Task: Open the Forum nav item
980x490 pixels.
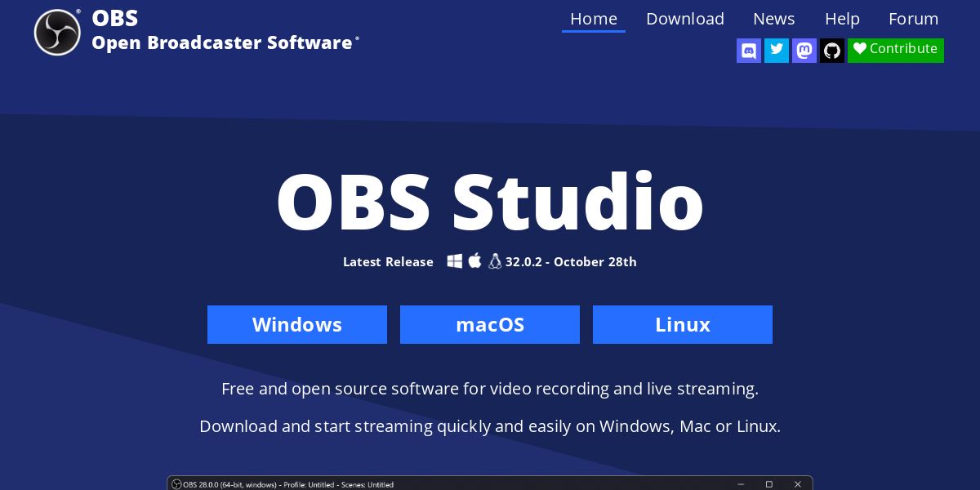Action: click(914, 19)
